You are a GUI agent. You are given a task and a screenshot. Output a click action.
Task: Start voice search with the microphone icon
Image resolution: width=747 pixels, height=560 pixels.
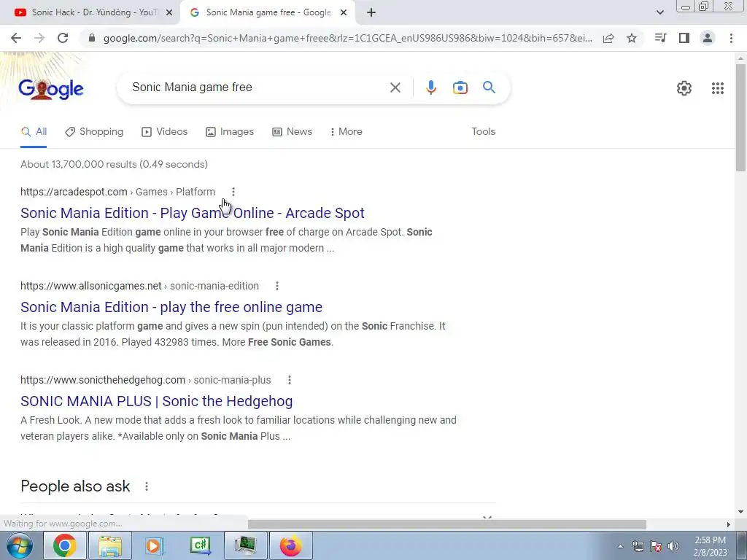point(430,87)
